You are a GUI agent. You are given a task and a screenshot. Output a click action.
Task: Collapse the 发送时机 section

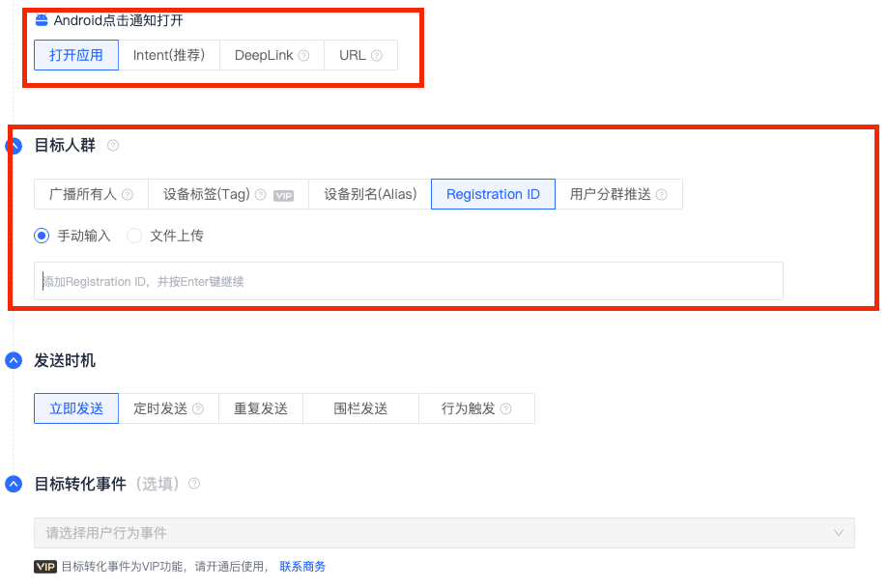click(14, 361)
